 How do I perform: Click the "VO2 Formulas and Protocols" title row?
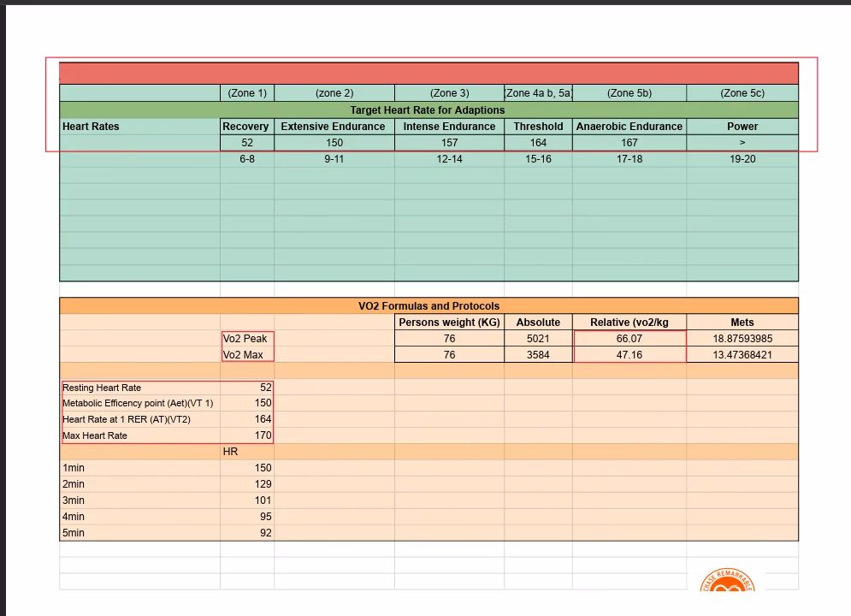428,305
